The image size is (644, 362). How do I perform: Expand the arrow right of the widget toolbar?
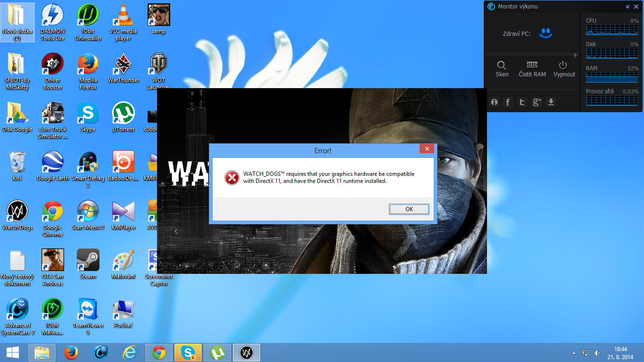click(x=575, y=56)
